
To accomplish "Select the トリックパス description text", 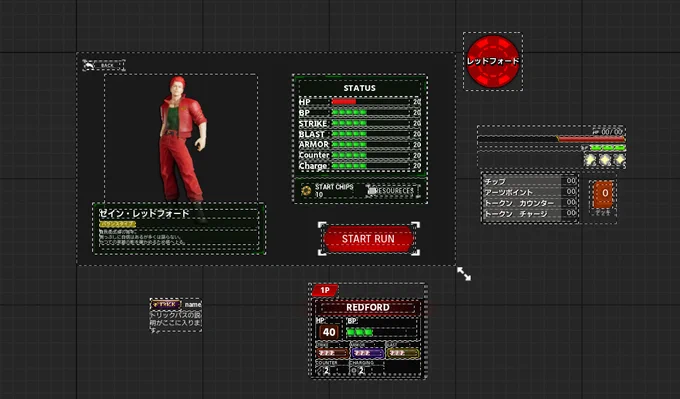I will [176, 322].
